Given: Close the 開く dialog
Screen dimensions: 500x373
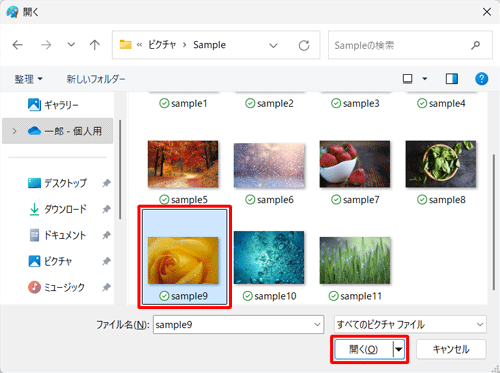Looking at the screenshot, I should click(487, 12).
